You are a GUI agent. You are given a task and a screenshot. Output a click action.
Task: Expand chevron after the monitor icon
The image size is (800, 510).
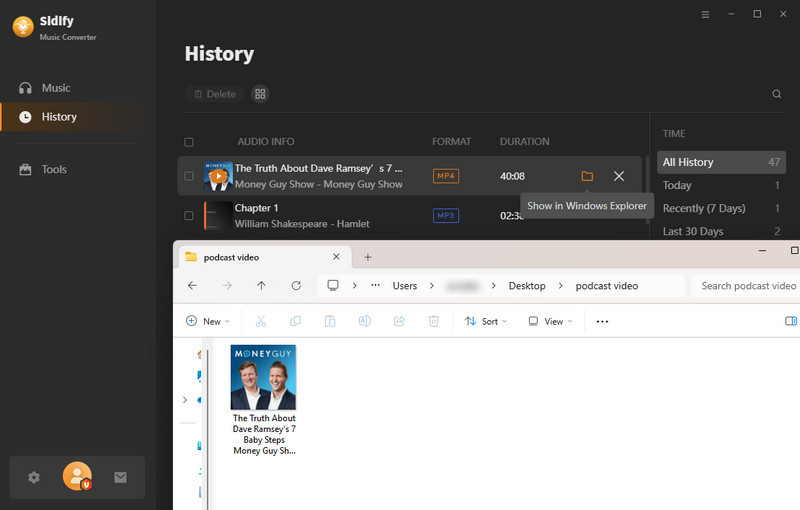355,286
